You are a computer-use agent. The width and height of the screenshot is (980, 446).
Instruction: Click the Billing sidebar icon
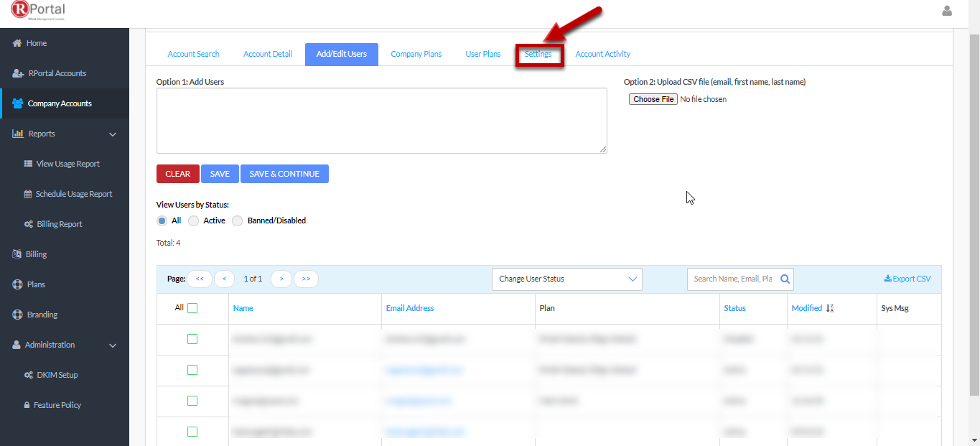(x=17, y=254)
